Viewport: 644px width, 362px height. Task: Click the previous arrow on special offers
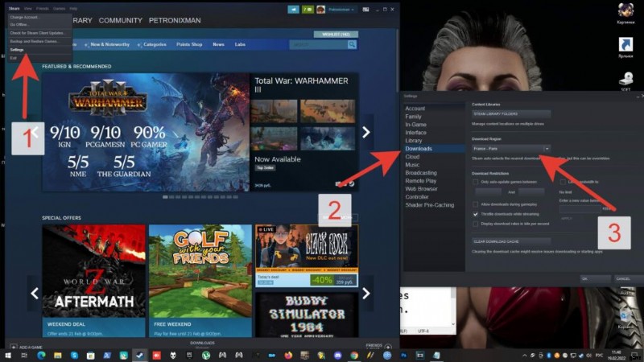coord(35,294)
